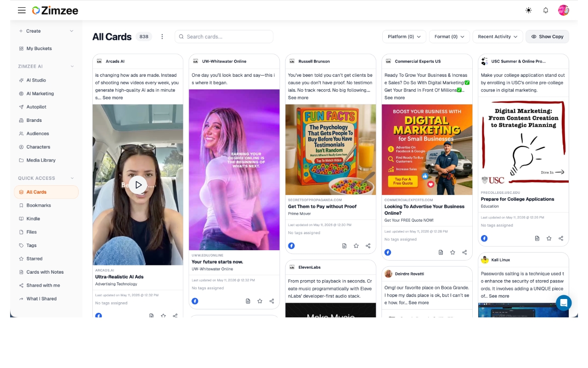The height and width of the screenshot is (368, 588).
Task: Star the Commercial Experts US card
Action: coord(452,252)
